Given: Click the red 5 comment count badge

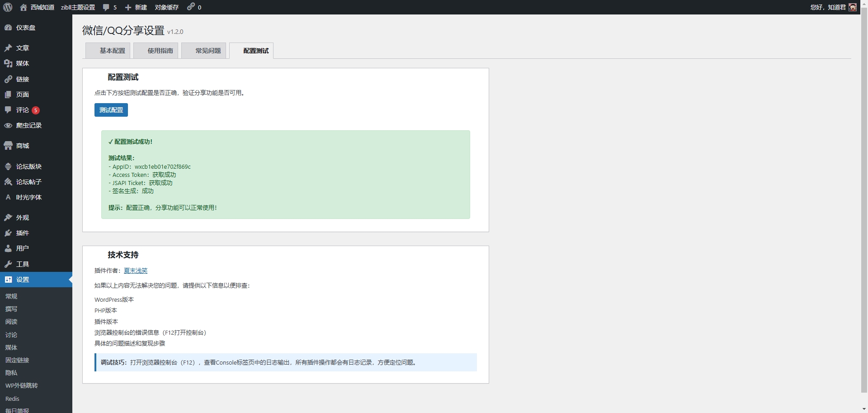Looking at the screenshot, I should point(36,110).
